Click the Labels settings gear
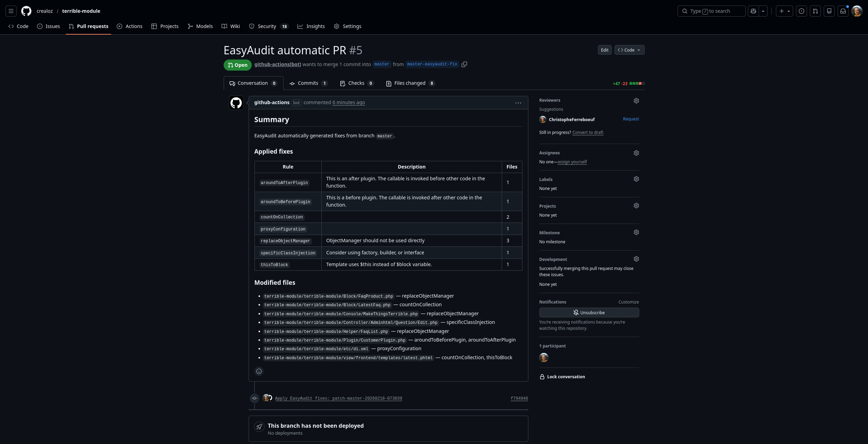The width and height of the screenshot is (868, 444). 636,179
